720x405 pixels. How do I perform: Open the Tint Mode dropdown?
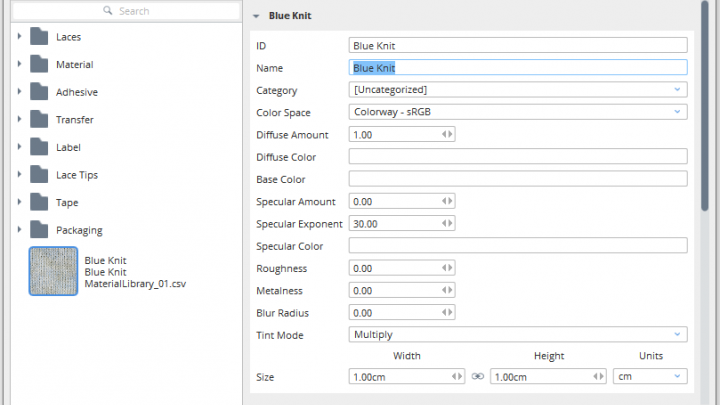click(517, 334)
